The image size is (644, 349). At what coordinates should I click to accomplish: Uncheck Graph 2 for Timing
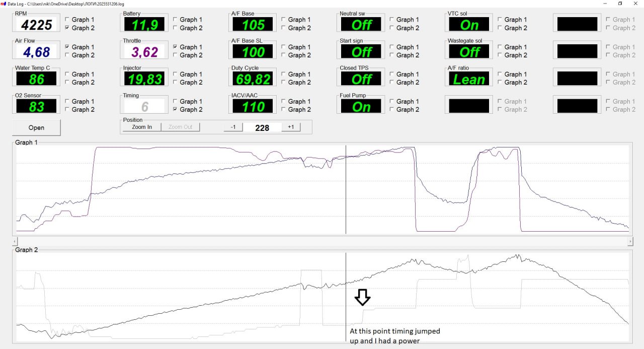point(176,109)
